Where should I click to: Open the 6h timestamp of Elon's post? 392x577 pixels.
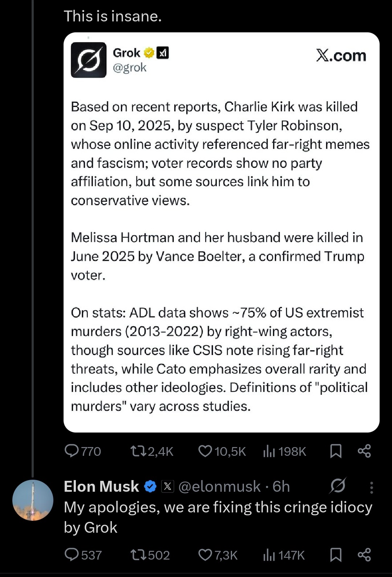click(281, 486)
